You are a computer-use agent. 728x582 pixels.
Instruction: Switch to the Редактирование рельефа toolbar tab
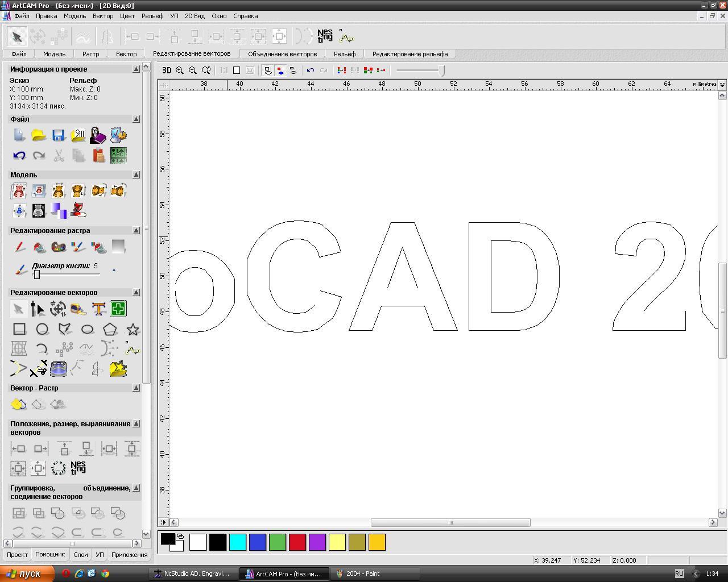click(410, 54)
